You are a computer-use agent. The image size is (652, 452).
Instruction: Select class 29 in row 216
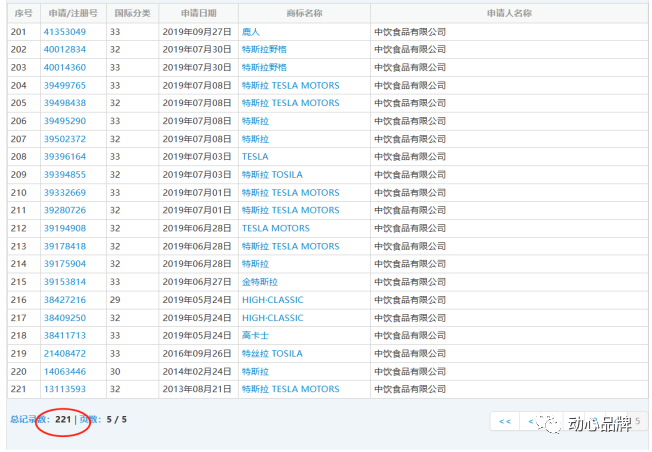(x=115, y=300)
